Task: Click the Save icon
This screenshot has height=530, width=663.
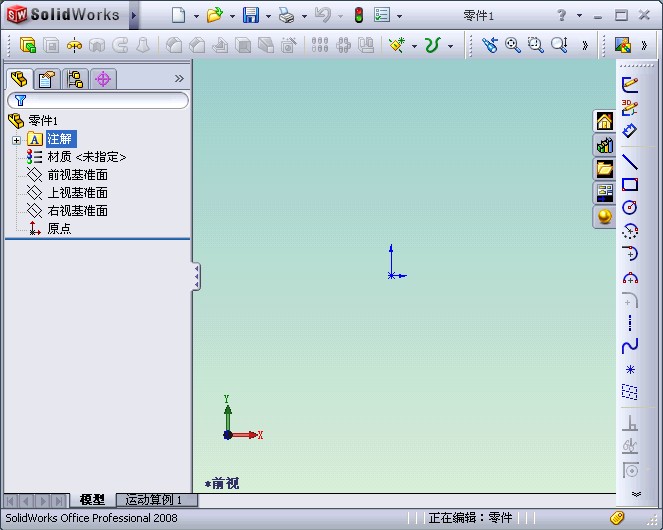Action: [x=251, y=16]
